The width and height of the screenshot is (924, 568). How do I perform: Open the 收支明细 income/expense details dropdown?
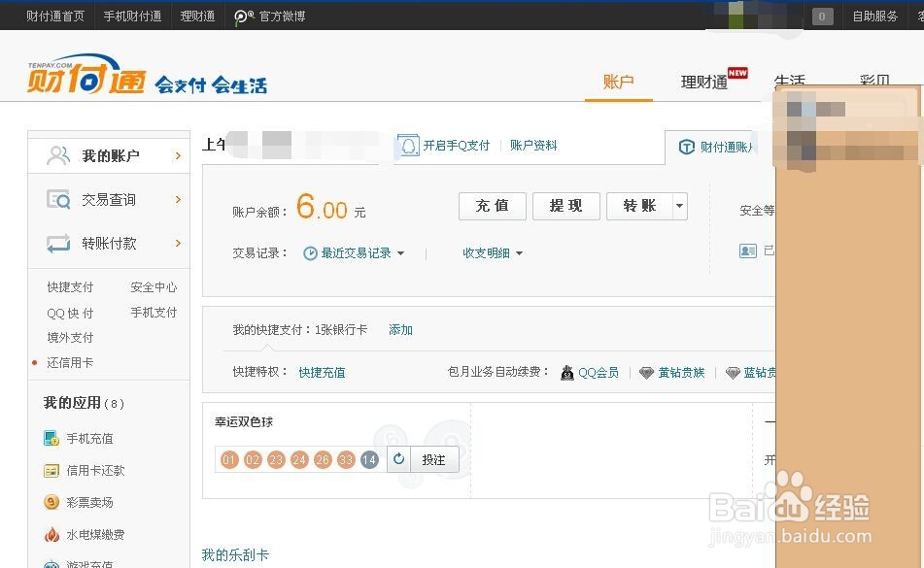pyautogui.click(x=493, y=251)
